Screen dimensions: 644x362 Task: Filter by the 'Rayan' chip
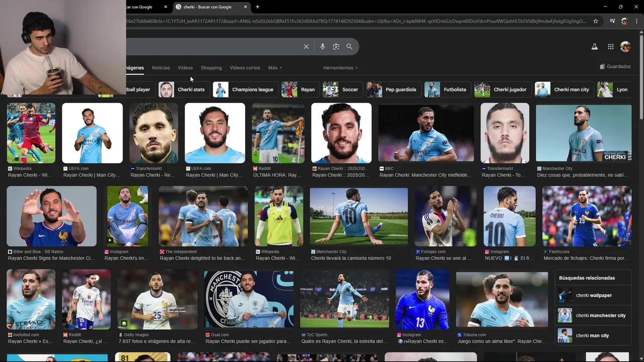[x=300, y=89]
